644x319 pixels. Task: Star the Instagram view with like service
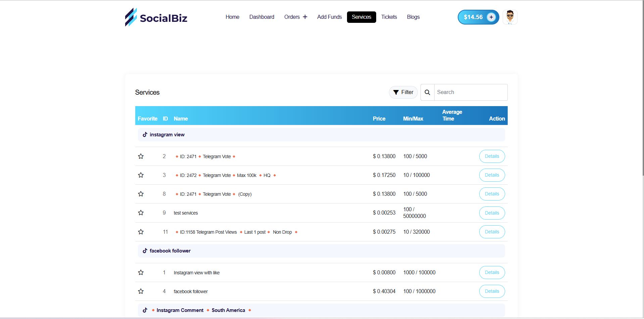[x=141, y=272]
